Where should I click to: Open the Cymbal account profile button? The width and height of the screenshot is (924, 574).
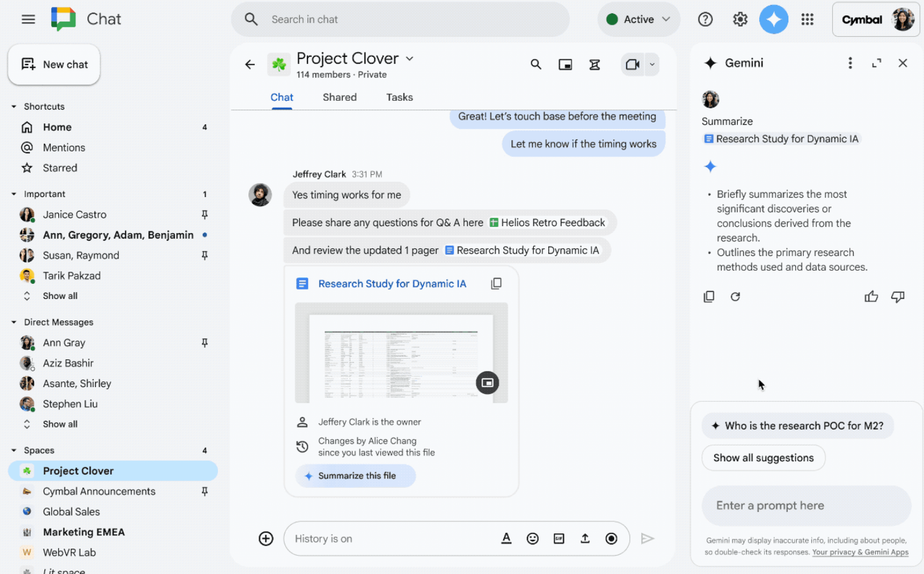point(876,20)
